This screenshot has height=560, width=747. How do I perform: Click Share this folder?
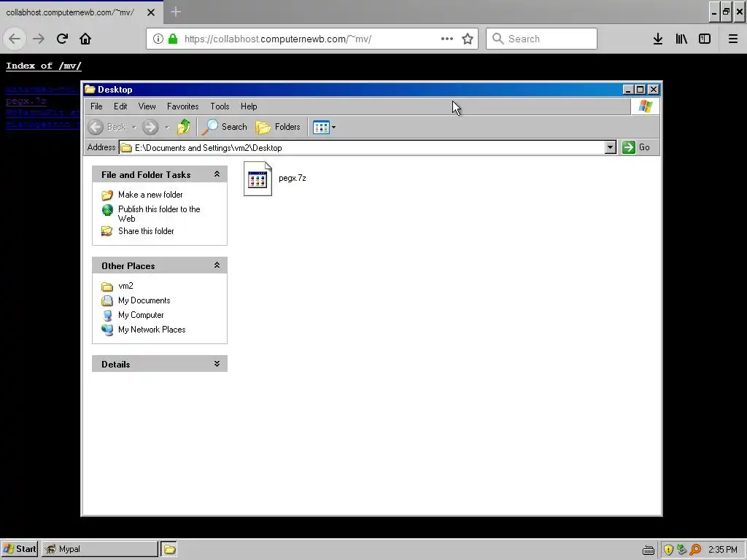pos(146,231)
